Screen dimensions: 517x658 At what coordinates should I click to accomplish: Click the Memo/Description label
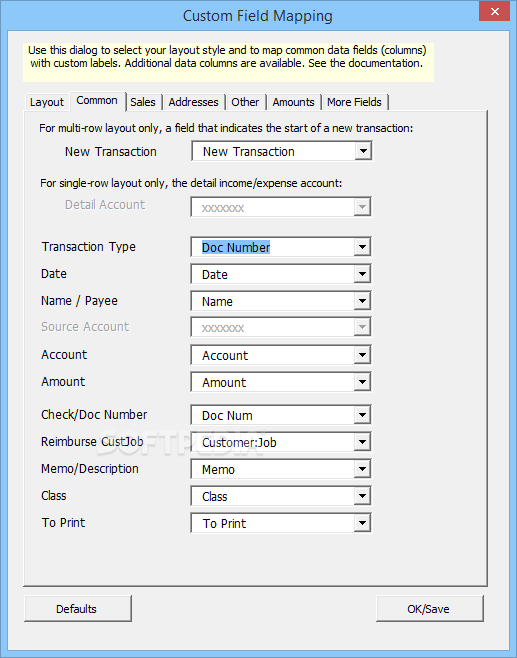tap(90, 469)
